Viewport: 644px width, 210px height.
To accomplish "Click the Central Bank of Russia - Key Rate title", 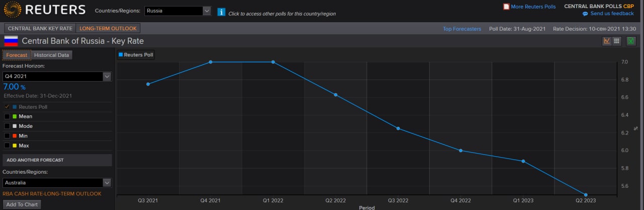I will (x=83, y=41).
